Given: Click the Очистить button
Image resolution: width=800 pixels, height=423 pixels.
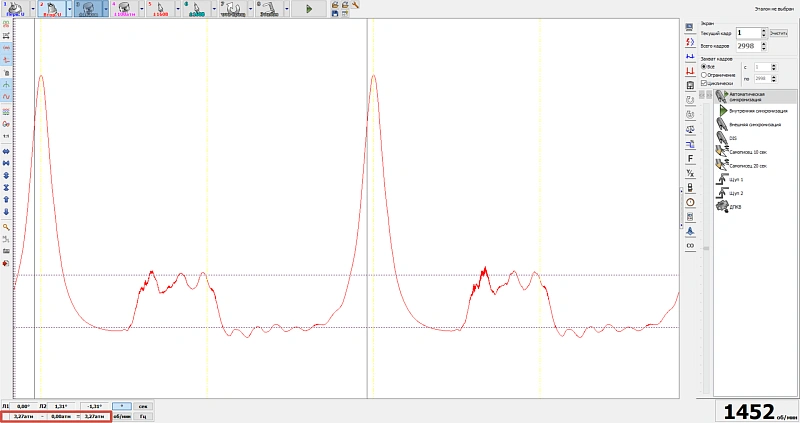Looking at the screenshot, I should click(x=779, y=33).
